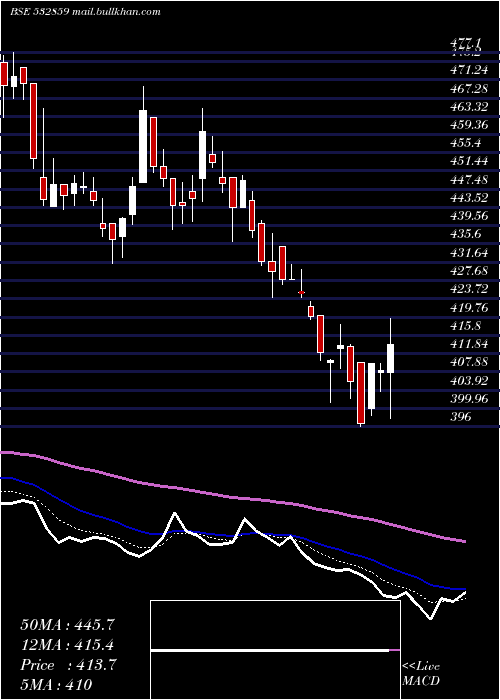Click the 'BSE 532859 mail.bullkhan.com' chart title

[x=85, y=12]
